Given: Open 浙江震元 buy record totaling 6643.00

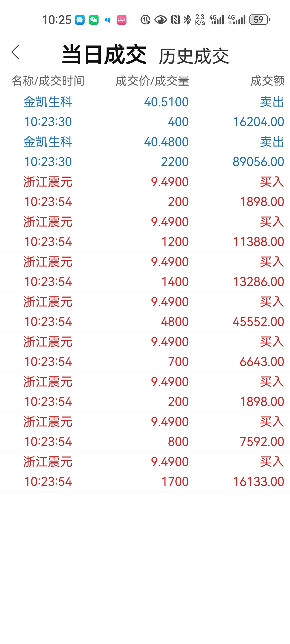Looking at the screenshot, I should tap(145, 352).
